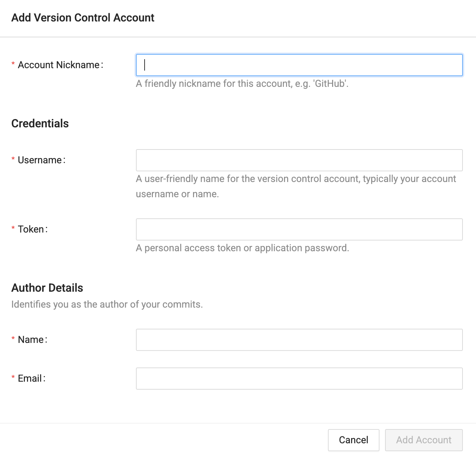Click the Cancel button
476x454 pixels.
click(x=353, y=440)
